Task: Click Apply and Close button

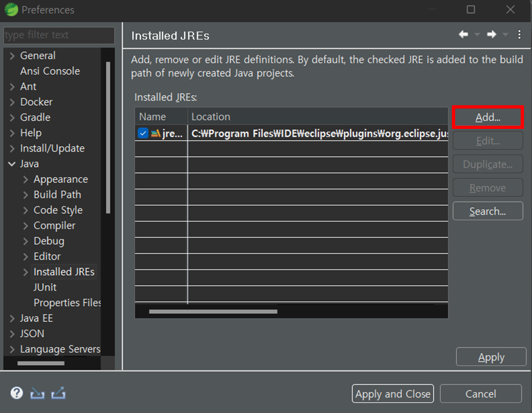Action: (x=393, y=394)
